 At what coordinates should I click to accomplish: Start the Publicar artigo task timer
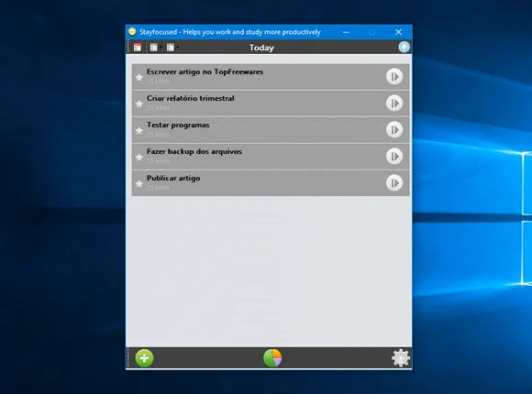[394, 183]
